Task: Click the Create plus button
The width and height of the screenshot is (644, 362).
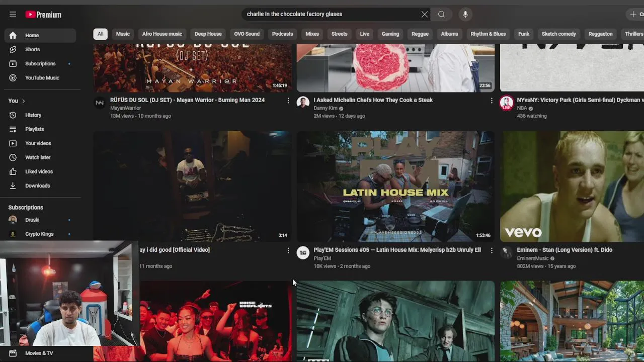Action: (635, 14)
